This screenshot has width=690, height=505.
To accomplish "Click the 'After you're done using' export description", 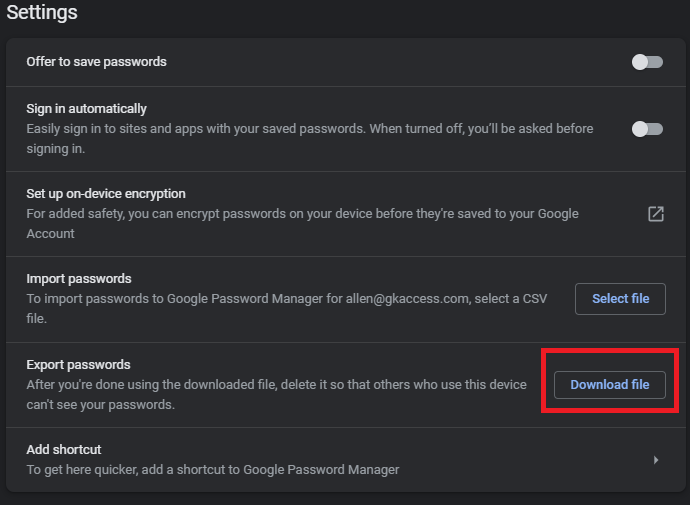I will coord(276,395).
